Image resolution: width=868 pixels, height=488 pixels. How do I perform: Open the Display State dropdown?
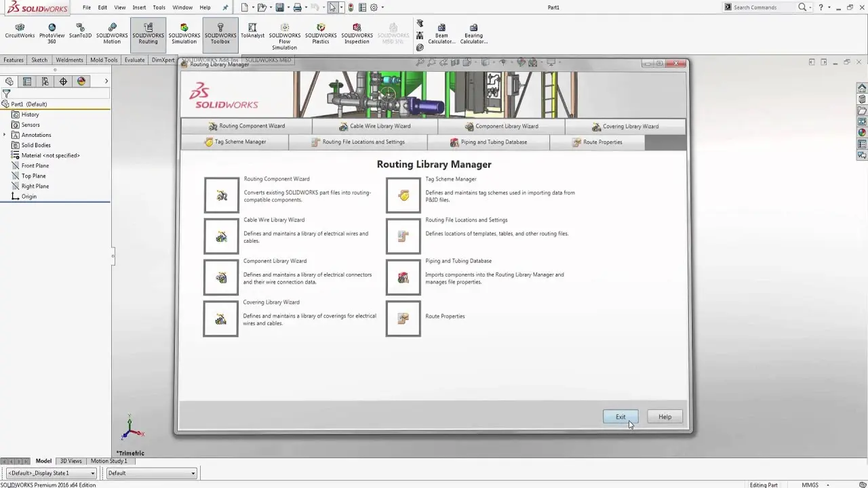[x=51, y=473]
